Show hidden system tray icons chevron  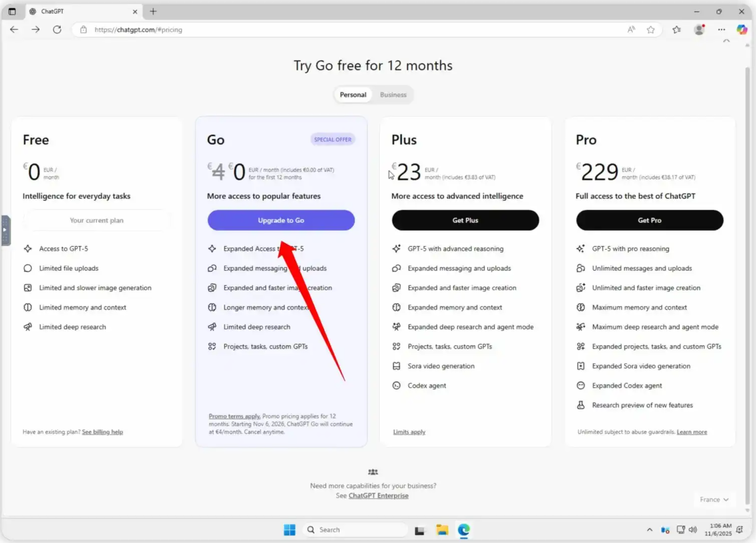(649, 530)
